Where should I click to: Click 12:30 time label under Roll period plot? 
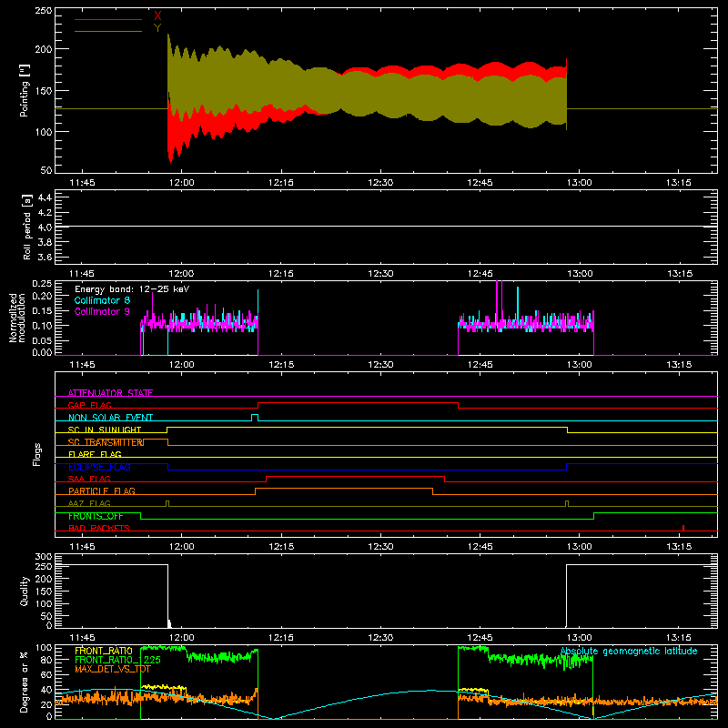[x=380, y=274]
